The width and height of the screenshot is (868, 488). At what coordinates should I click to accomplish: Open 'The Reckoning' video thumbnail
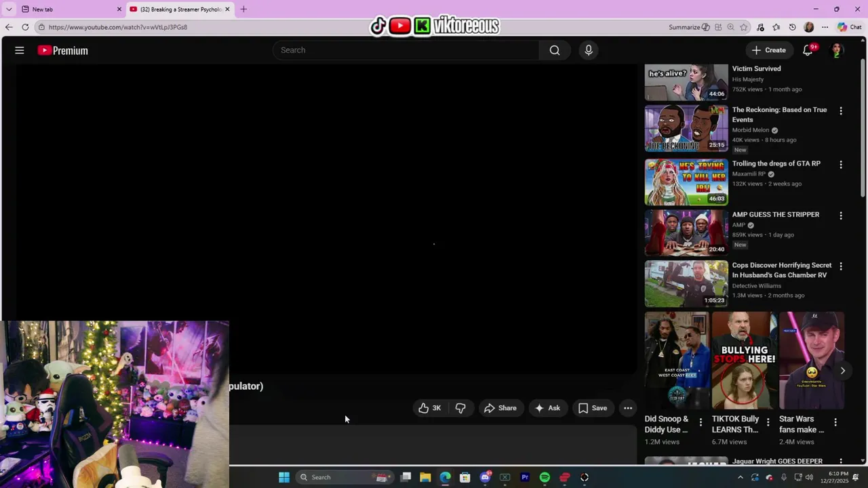tap(686, 128)
